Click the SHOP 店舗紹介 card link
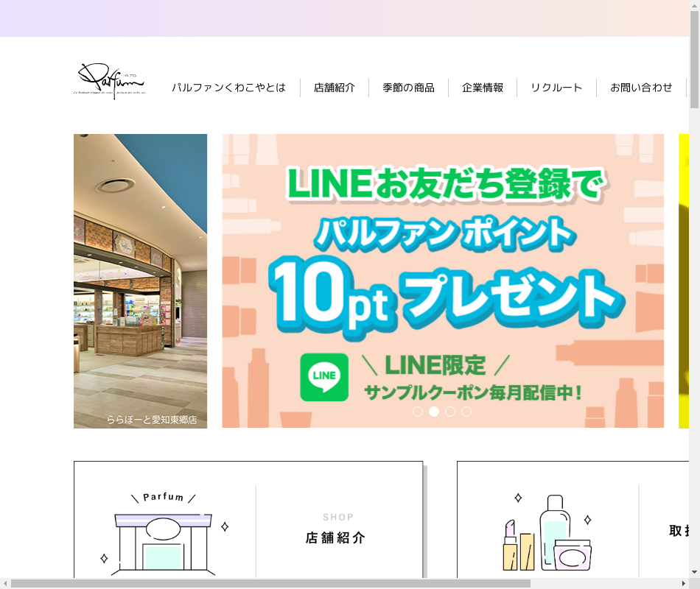This screenshot has width=700, height=589. (x=248, y=520)
